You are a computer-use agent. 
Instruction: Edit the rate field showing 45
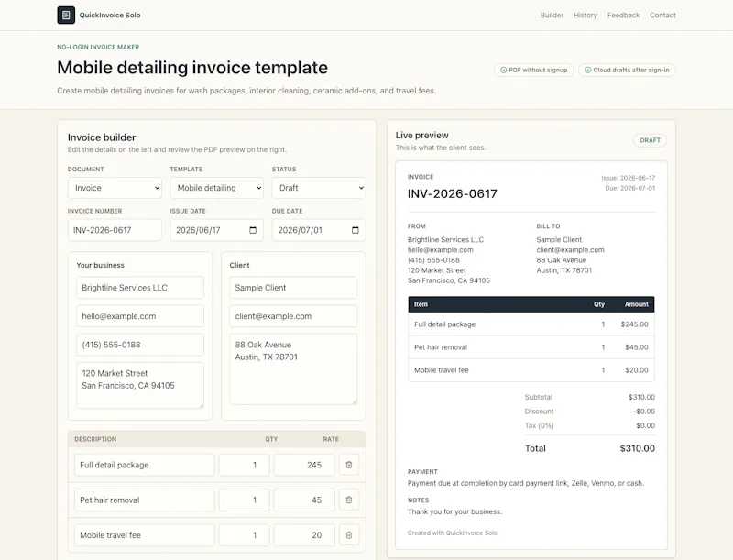(304, 500)
